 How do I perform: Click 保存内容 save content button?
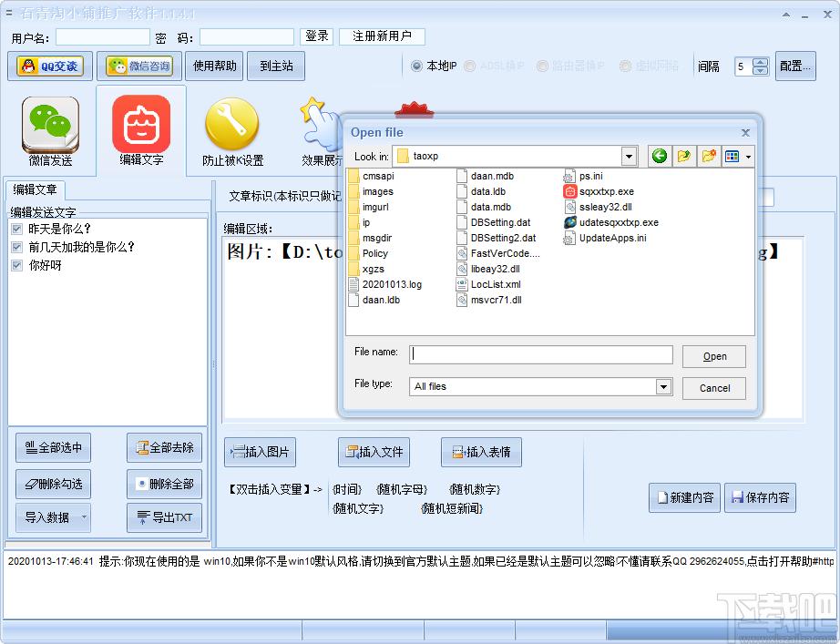[x=760, y=497]
